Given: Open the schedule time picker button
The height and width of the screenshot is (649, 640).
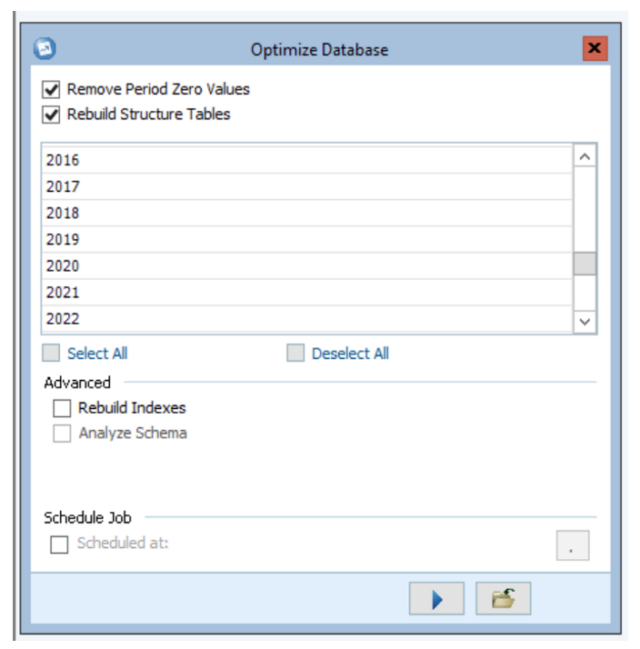Looking at the screenshot, I should [x=573, y=546].
